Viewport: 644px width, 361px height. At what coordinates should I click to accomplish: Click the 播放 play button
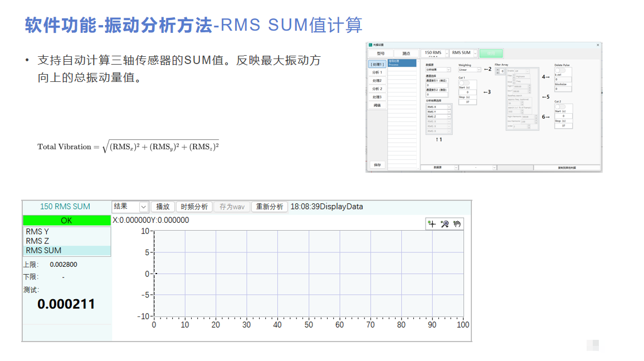coord(163,207)
